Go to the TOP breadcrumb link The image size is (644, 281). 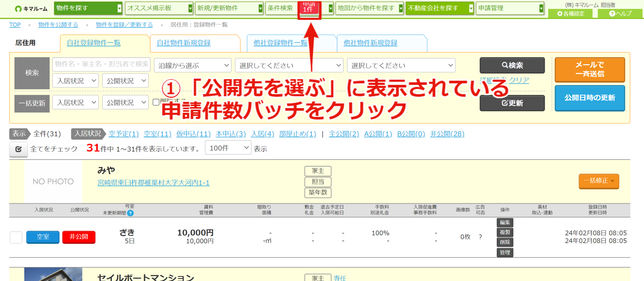[x=15, y=25]
